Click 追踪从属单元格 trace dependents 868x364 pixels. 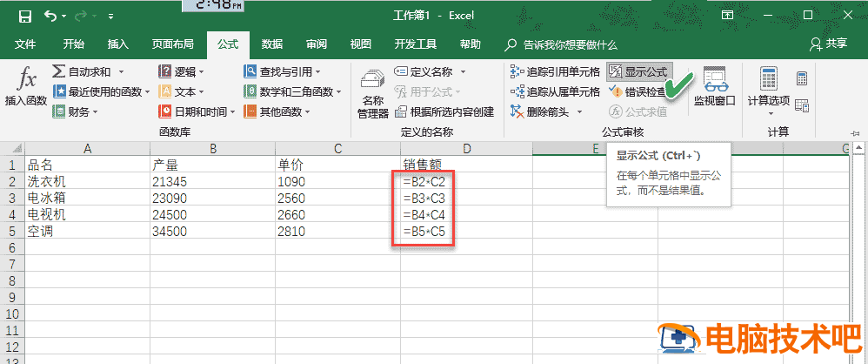point(555,92)
